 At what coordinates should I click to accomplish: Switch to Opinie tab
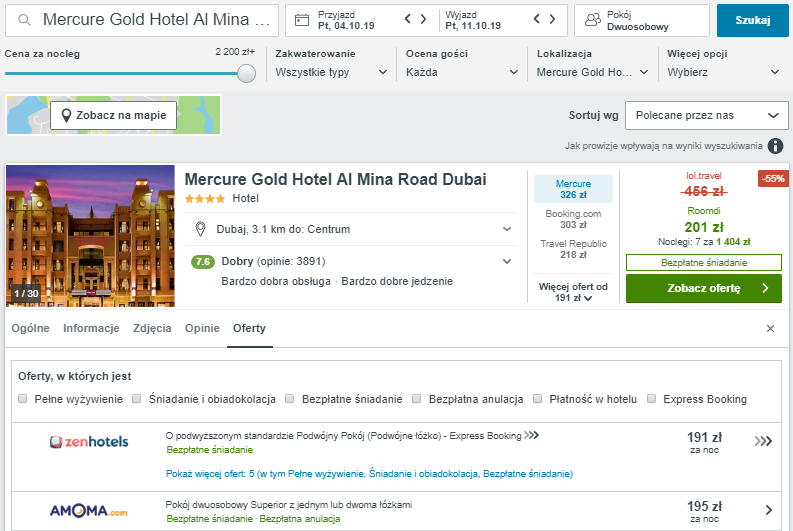(x=202, y=329)
